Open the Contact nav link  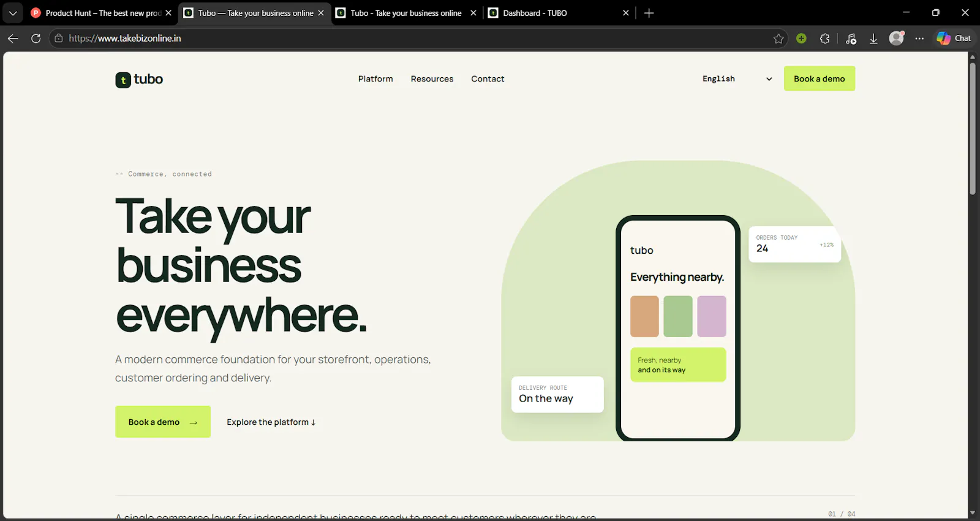pos(488,79)
